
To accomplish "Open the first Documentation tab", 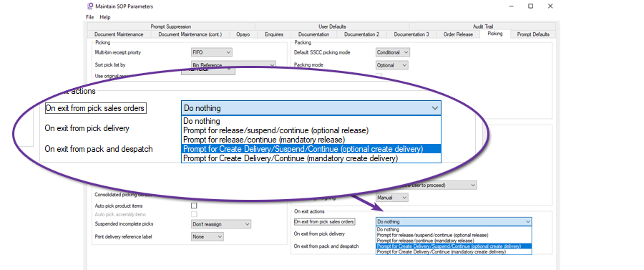I will coord(314,34).
